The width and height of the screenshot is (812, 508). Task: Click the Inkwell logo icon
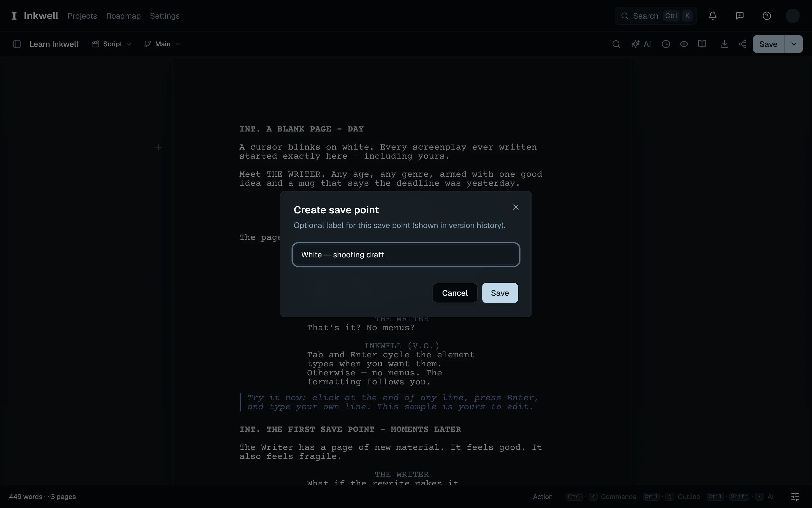coord(14,16)
